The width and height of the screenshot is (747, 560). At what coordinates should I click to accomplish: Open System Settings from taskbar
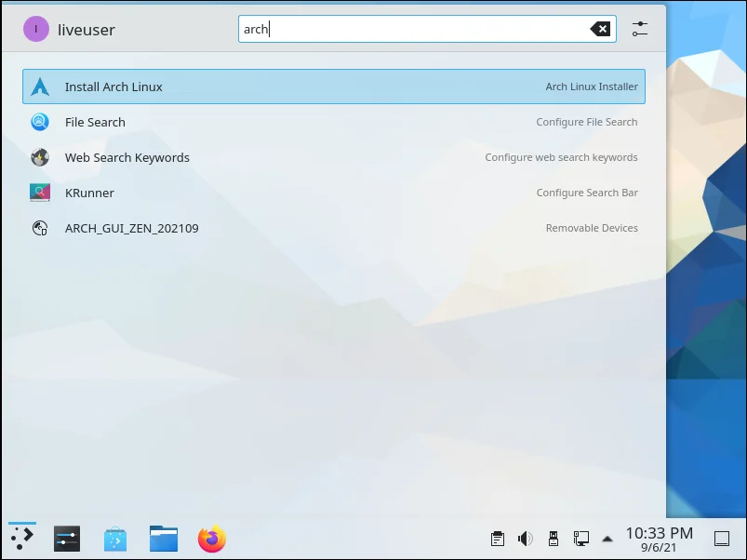[x=67, y=539]
